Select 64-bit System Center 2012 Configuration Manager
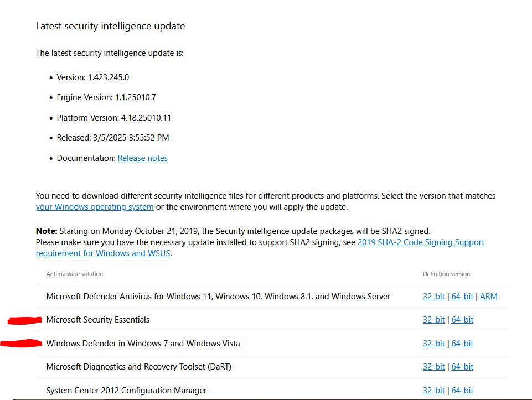The width and height of the screenshot is (532, 400). pos(462,391)
